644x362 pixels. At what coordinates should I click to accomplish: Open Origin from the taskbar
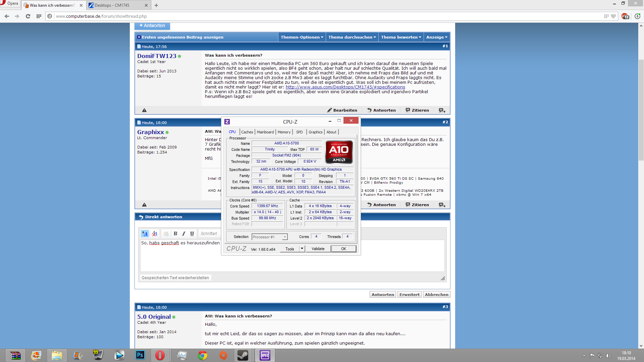[x=223, y=355]
